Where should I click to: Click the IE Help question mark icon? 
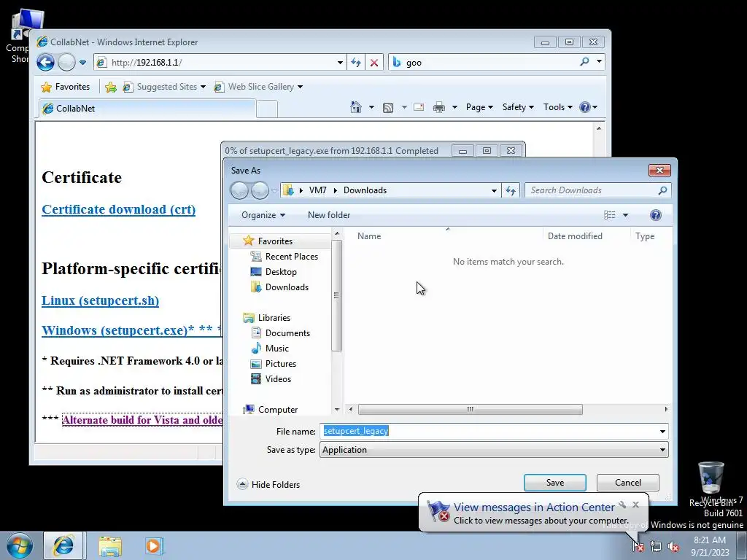(585, 107)
